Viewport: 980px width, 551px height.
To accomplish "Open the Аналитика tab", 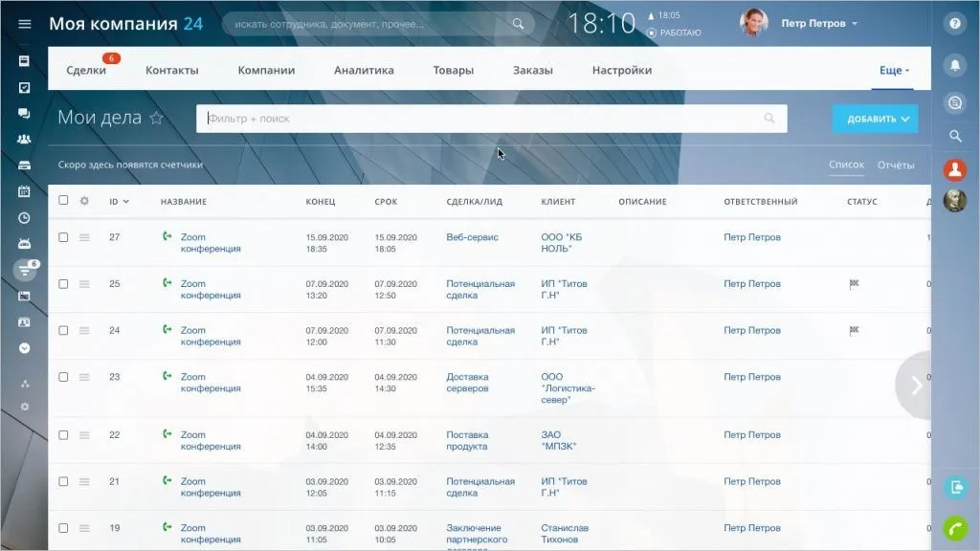I will (x=364, y=70).
